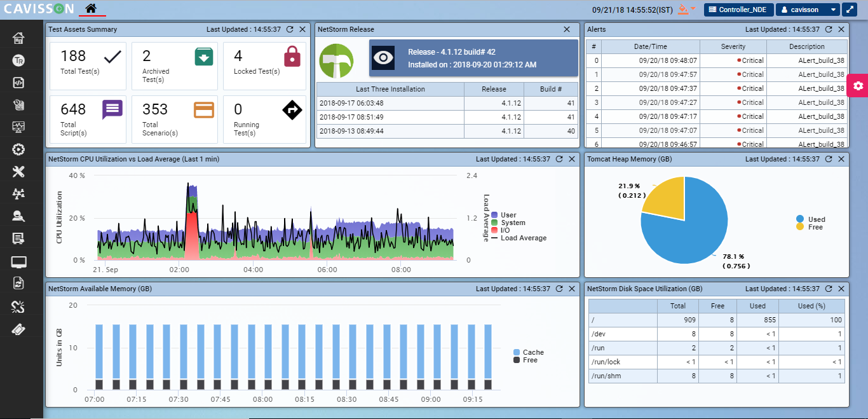Click the /dev row in Disk Space table
This screenshot has height=419, width=868.
716,334
